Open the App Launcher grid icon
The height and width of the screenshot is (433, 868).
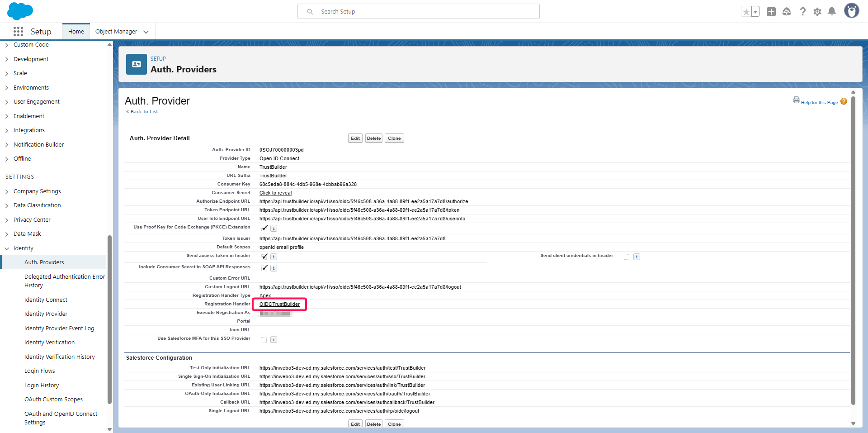point(18,31)
